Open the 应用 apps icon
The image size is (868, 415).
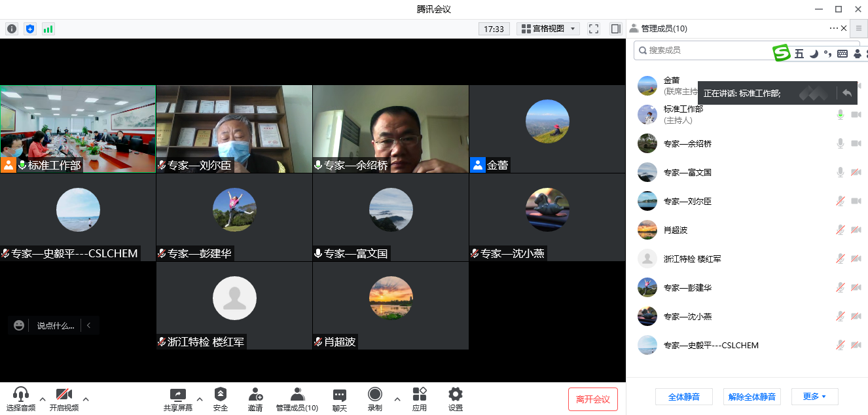pos(420,395)
